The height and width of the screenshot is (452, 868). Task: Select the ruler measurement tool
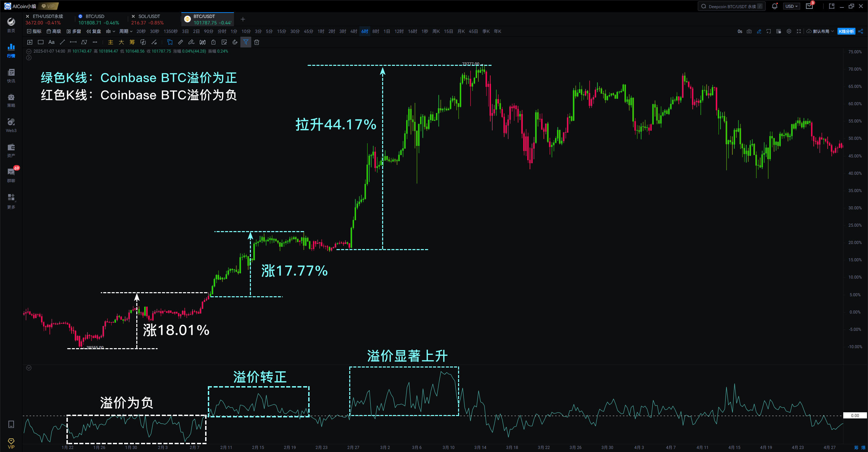pyautogui.click(x=181, y=42)
